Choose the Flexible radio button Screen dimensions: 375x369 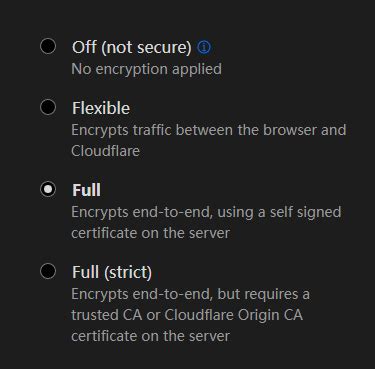(x=48, y=107)
